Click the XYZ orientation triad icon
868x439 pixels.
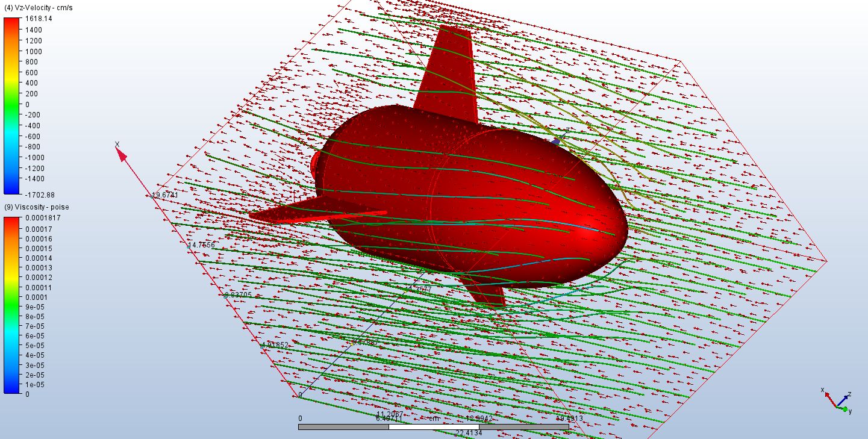pyautogui.click(x=837, y=400)
